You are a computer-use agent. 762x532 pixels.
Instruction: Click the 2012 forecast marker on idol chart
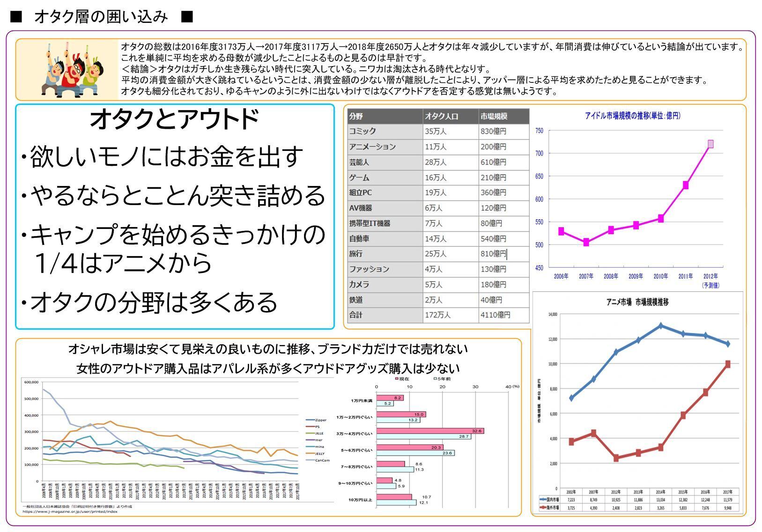click(710, 144)
